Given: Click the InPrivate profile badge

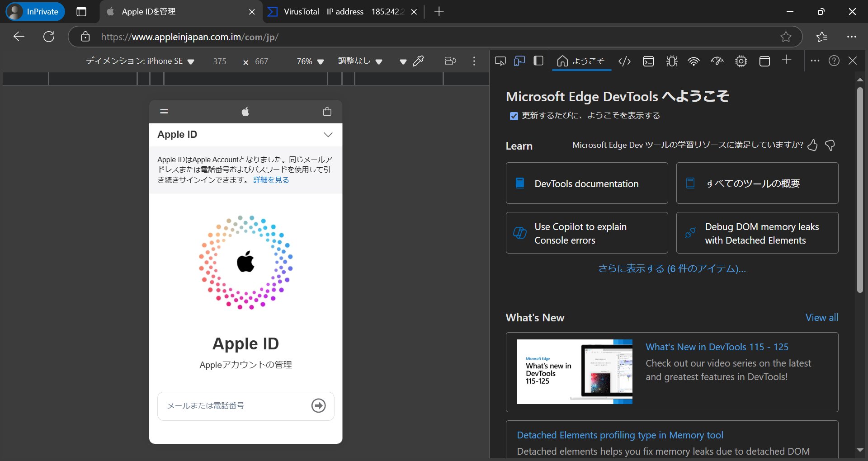Looking at the screenshot, I should (x=35, y=12).
